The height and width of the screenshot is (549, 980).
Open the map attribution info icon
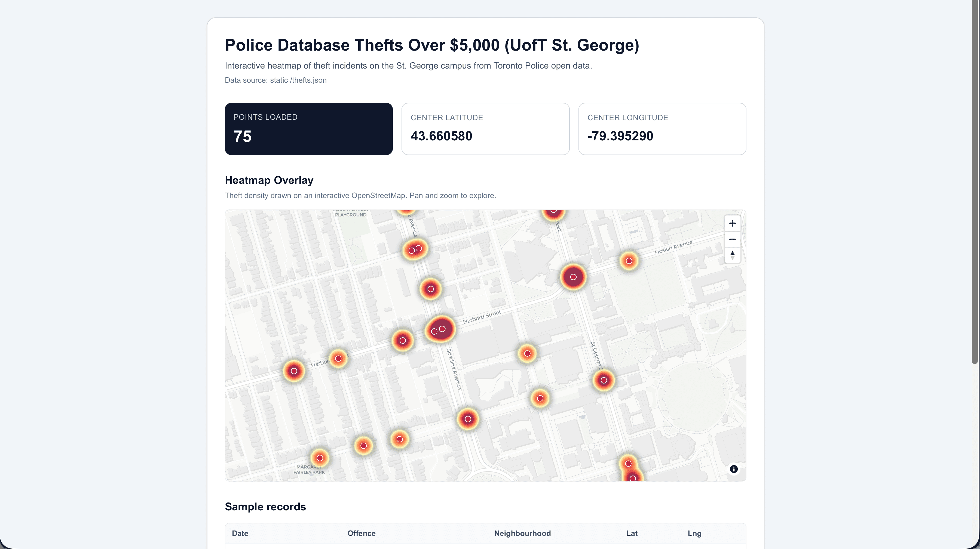pos(733,469)
